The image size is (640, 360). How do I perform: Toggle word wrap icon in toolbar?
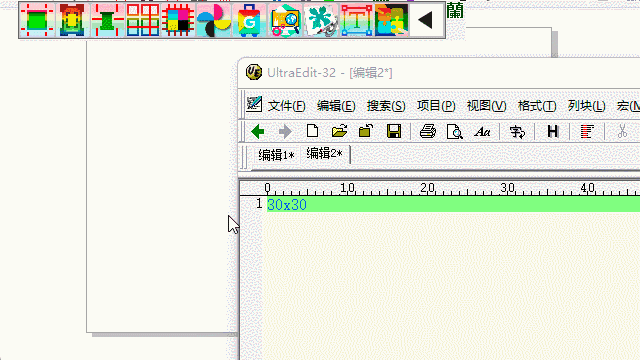click(517, 132)
